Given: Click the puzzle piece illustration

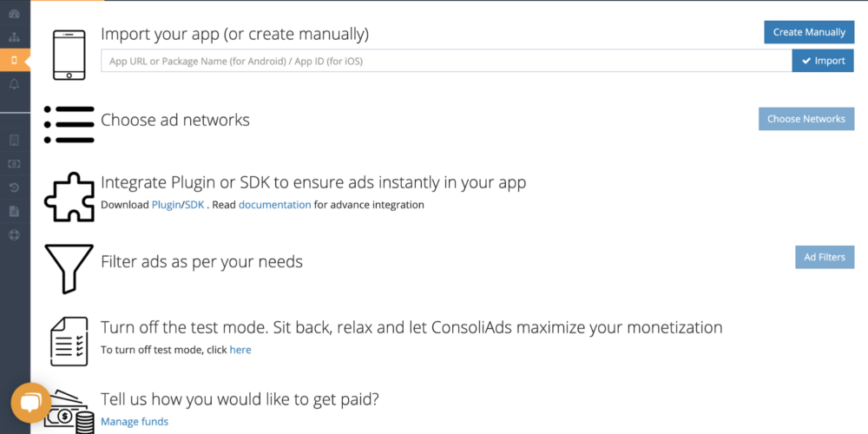Looking at the screenshot, I should 69,197.
